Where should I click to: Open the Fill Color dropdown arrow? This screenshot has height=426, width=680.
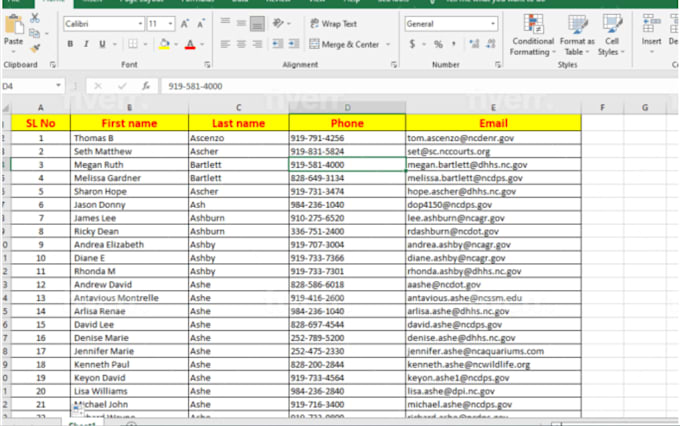click(176, 44)
